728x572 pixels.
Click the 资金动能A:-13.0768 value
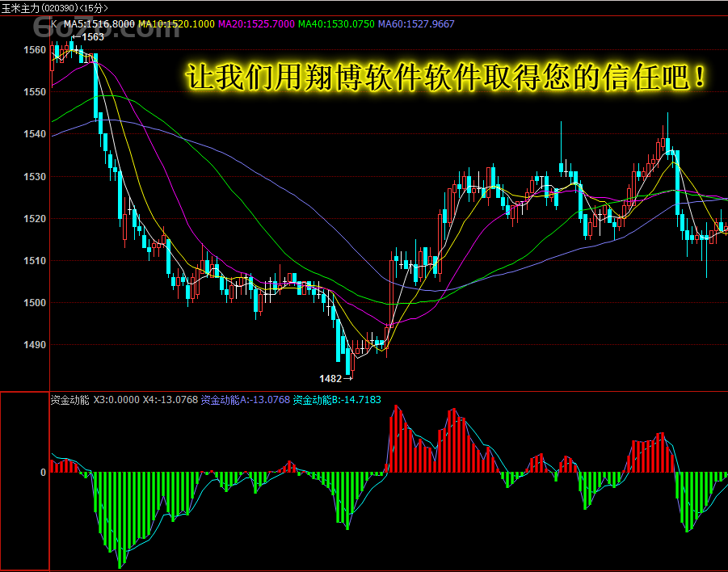[x=245, y=400]
